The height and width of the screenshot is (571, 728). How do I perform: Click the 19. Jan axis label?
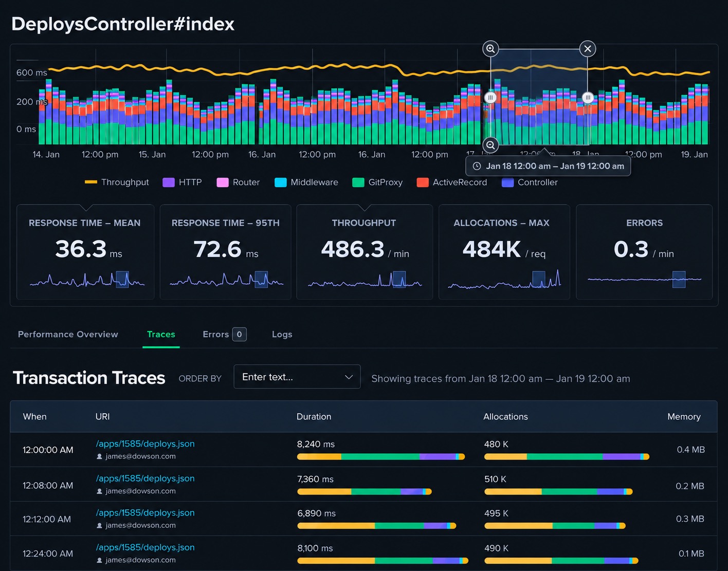694,154
